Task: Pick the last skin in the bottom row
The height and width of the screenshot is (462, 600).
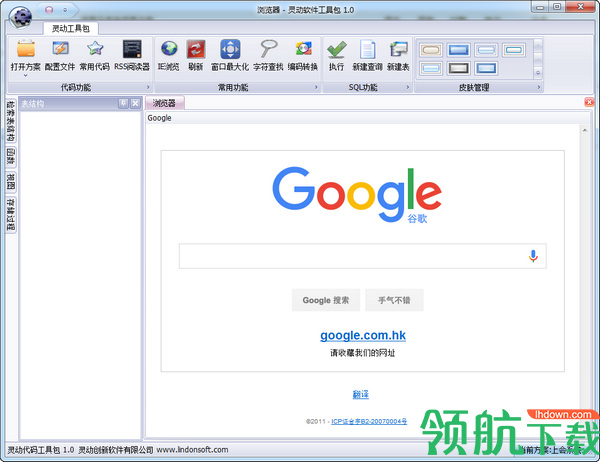Action: (486, 68)
